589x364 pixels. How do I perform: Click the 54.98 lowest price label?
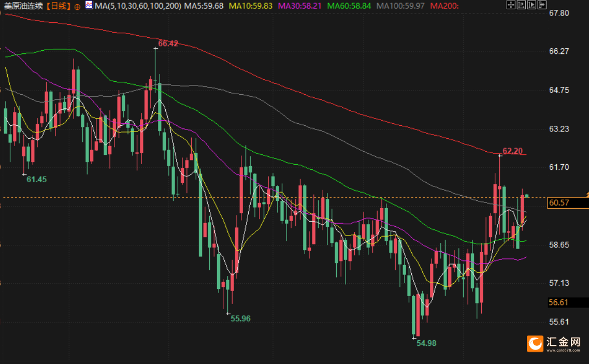(x=426, y=343)
